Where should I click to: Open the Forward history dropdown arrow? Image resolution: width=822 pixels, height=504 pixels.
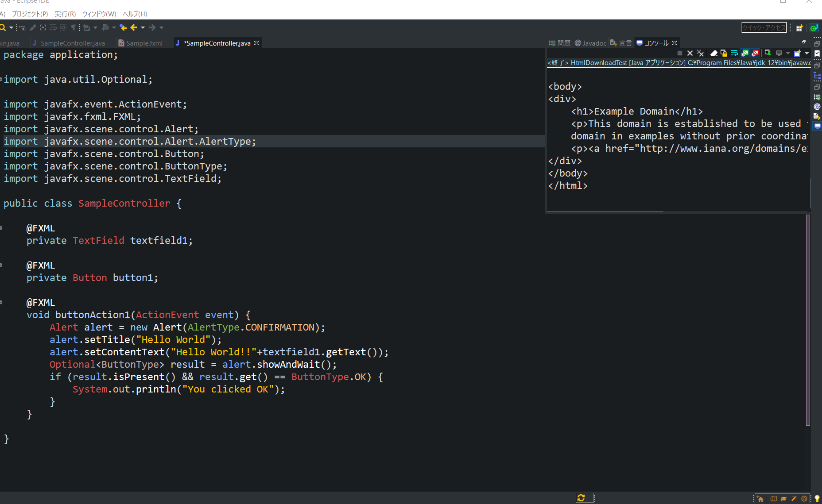pyautogui.click(x=161, y=27)
